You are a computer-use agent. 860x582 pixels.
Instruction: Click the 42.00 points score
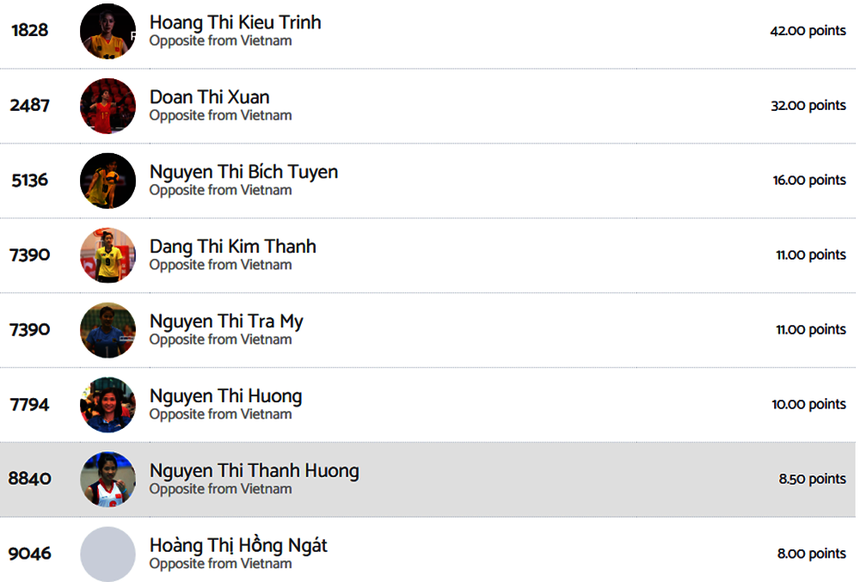(807, 31)
